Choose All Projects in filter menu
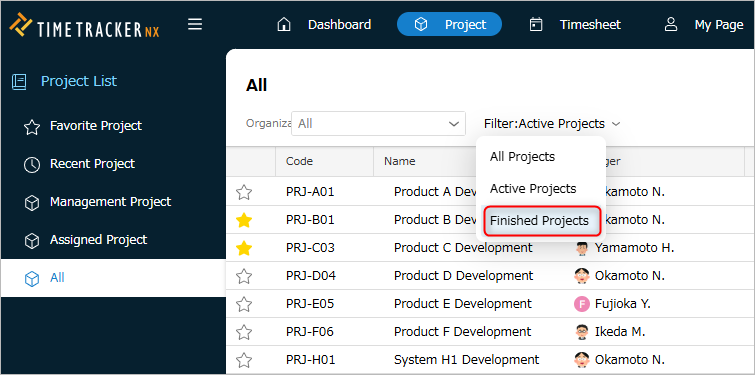The image size is (755, 375). coord(522,156)
